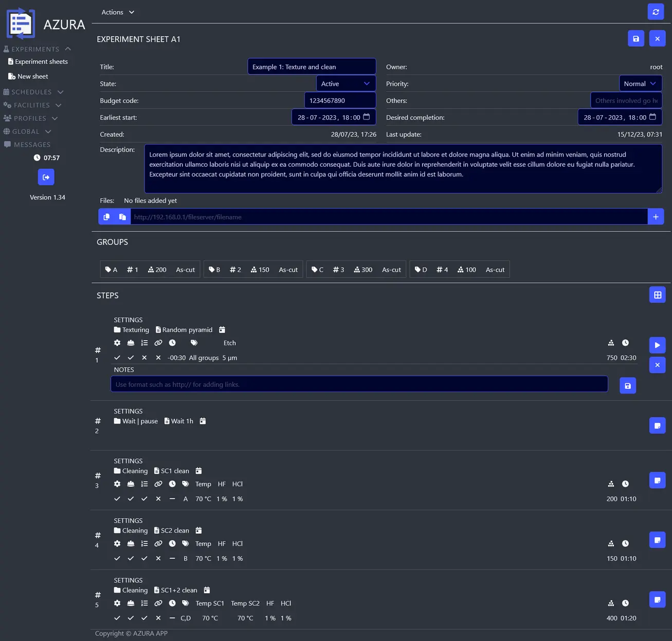Select group D with 100 As-cut
Screen dimensions: 672x641
click(x=460, y=270)
